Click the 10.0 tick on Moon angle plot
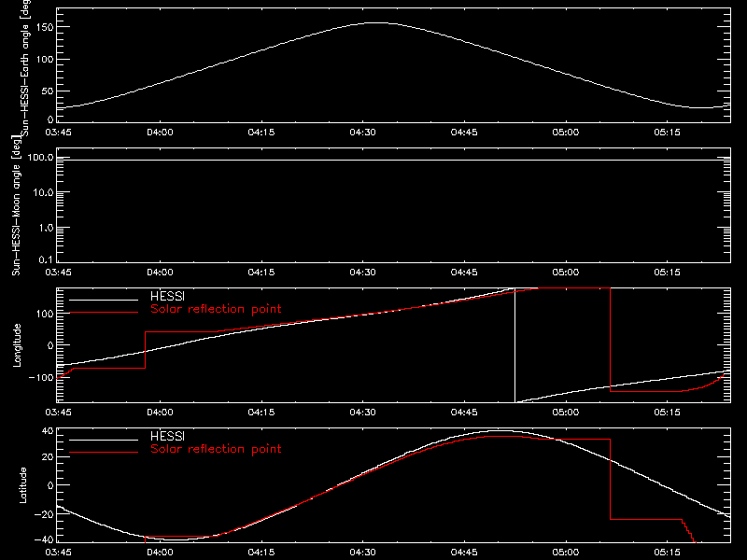Screen dimensions: 747x560 coord(43,192)
